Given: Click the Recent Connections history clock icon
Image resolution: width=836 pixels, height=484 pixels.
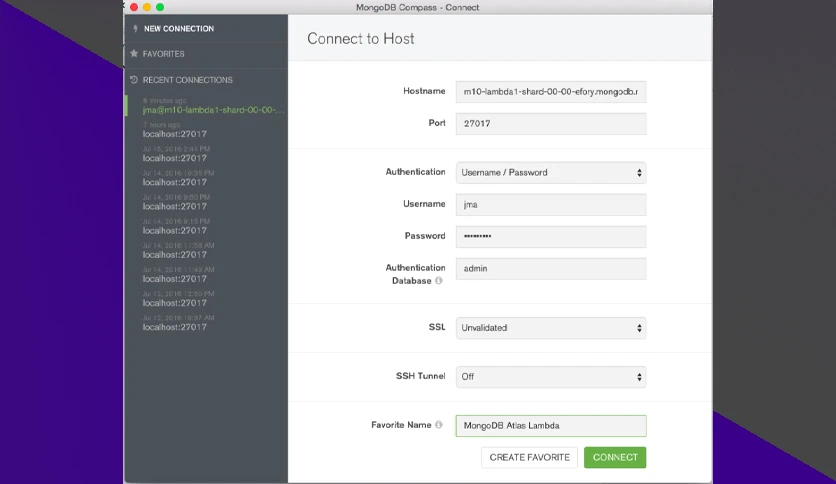Looking at the screenshot, I should (x=134, y=79).
